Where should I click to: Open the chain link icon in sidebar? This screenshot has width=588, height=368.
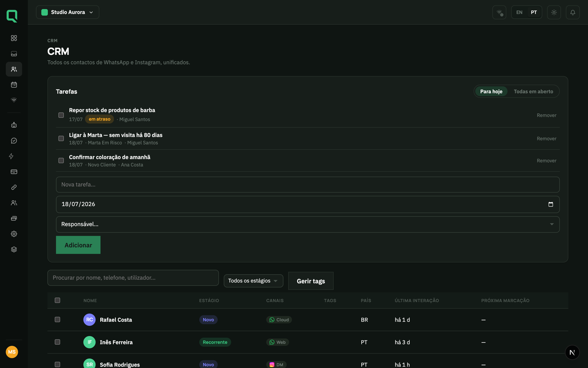click(x=14, y=187)
